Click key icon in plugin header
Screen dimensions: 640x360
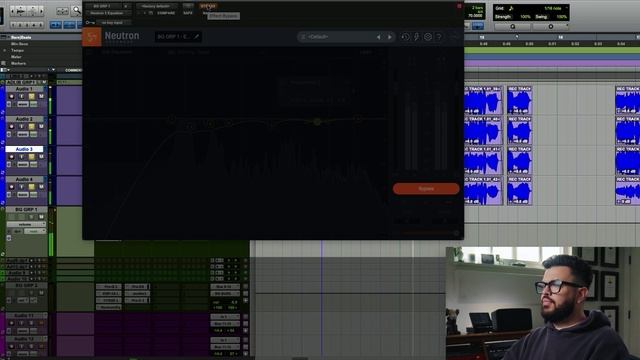pyautogui.click(x=90, y=22)
